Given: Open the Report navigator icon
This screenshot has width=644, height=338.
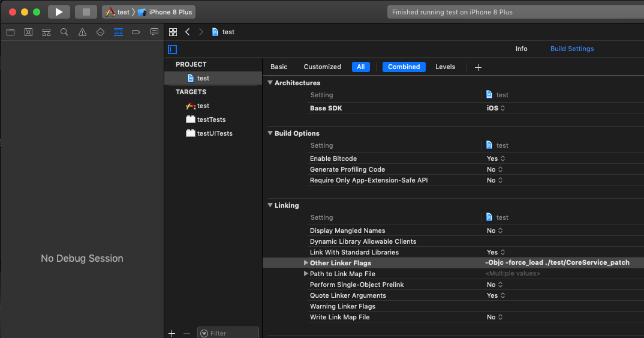Looking at the screenshot, I should (154, 32).
